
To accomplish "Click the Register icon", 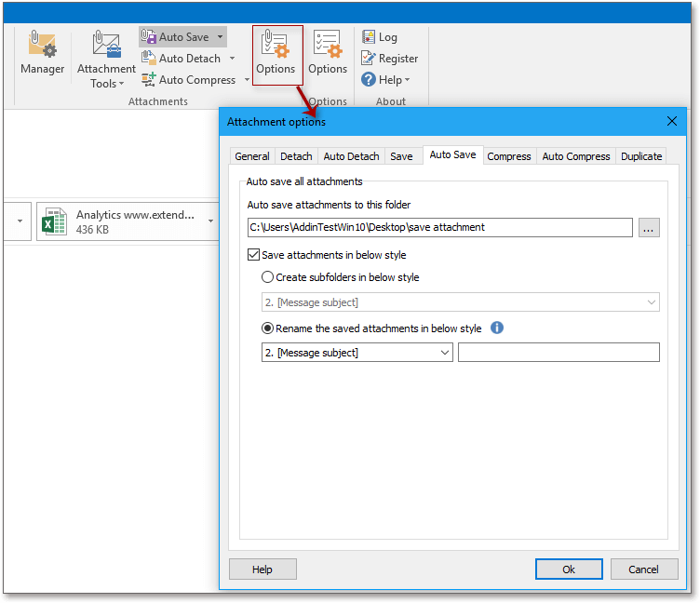I will coord(370,59).
